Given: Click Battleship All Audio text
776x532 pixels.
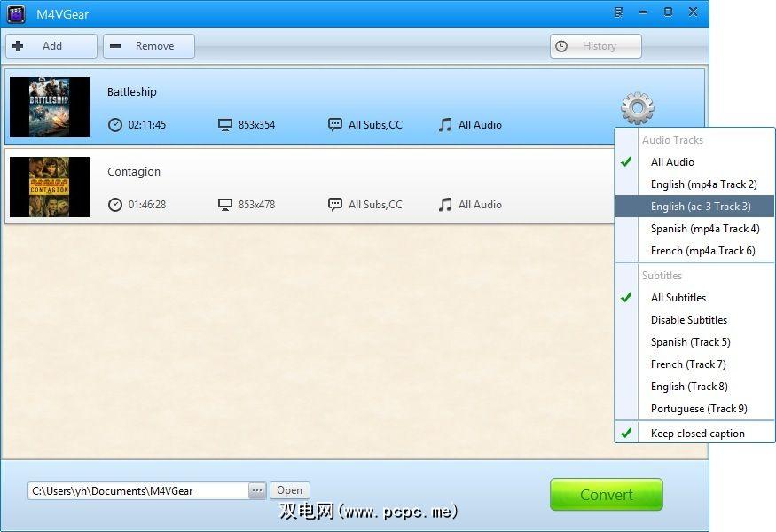Looking at the screenshot, I should (480, 125).
